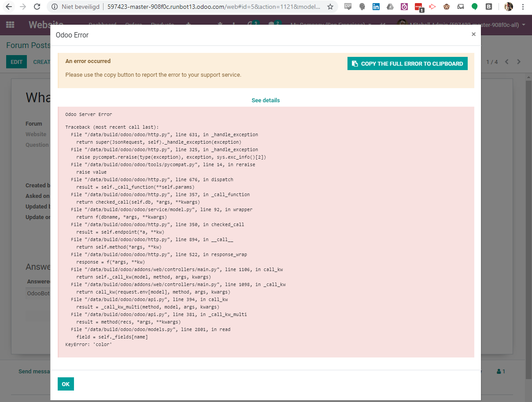Click the EDIT button behind the dialog
Image resolution: width=532 pixels, height=402 pixels.
click(16, 62)
